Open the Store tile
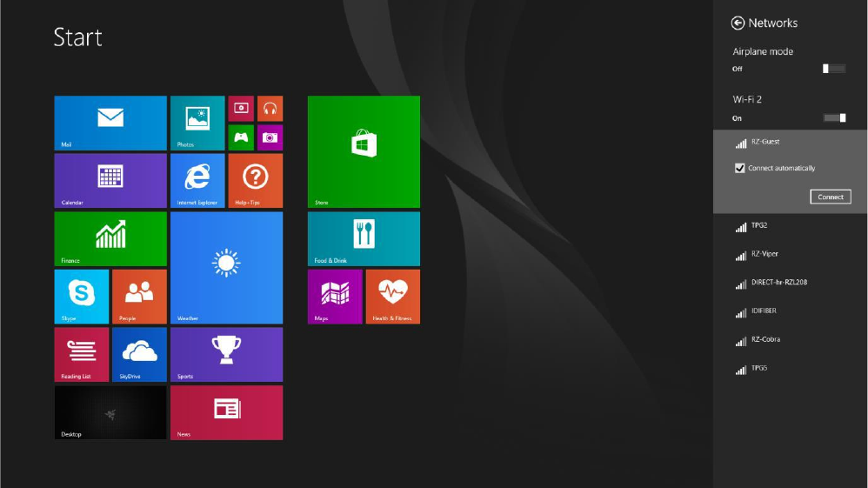Viewport: 868px width, 488px height. [364, 151]
